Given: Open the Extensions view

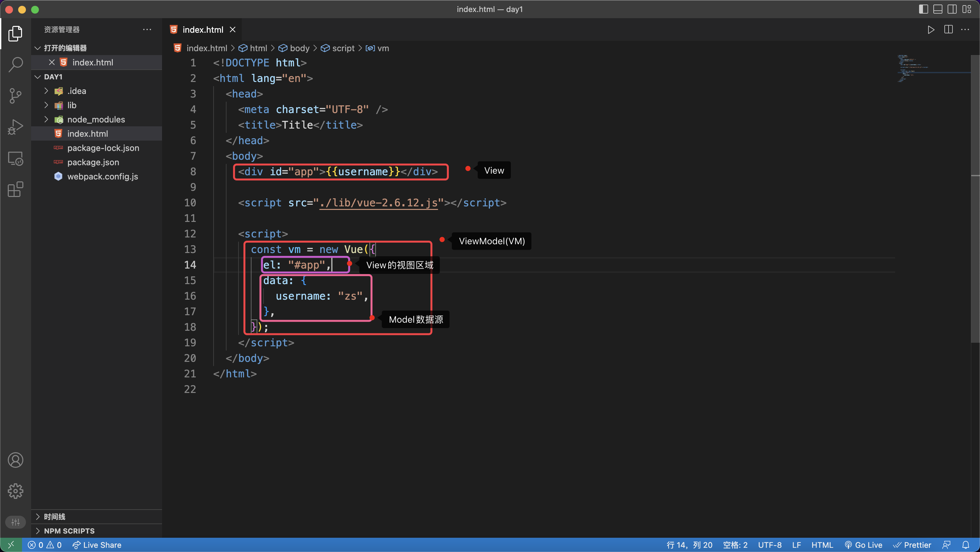Looking at the screenshot, I should tap(15, 189).
